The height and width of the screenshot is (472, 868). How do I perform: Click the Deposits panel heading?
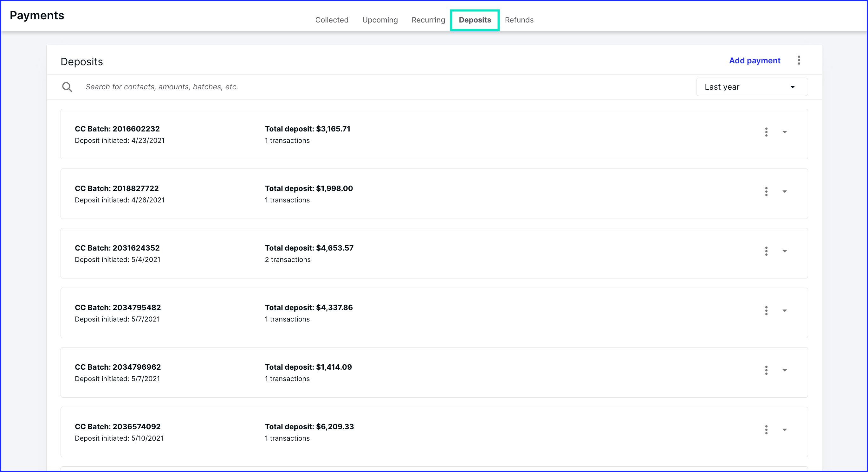[x=81, y=62]
